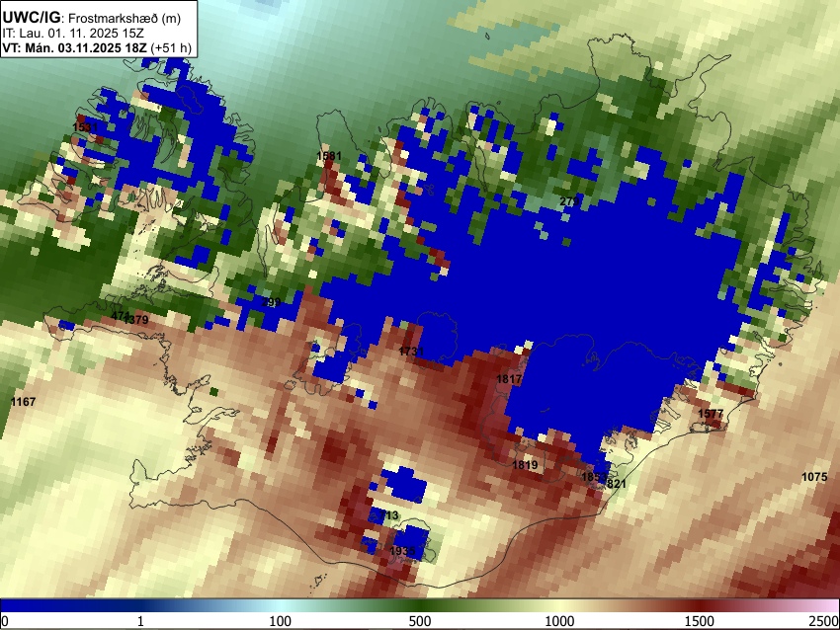Click the initial time line "IT: Lau. 01. 11. 2025 15Z"
The height and width of the screenshot is (630, 840).
click(73, 34)
